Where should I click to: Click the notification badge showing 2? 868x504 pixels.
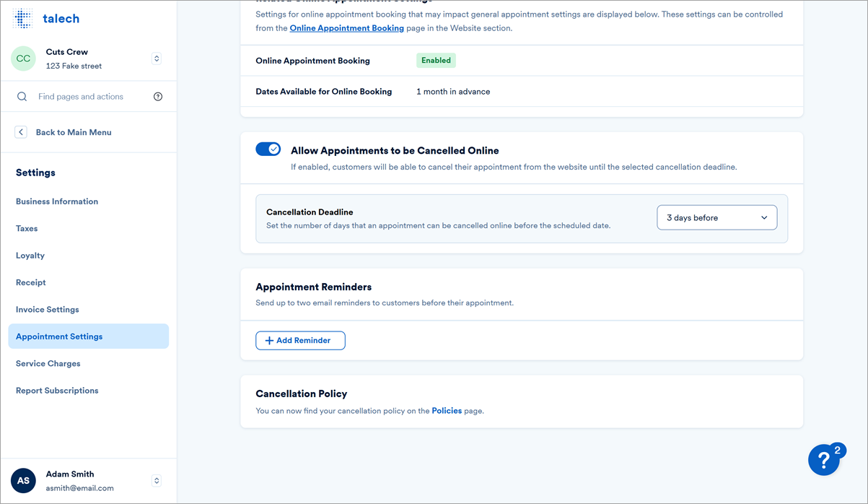pos(838,448)
